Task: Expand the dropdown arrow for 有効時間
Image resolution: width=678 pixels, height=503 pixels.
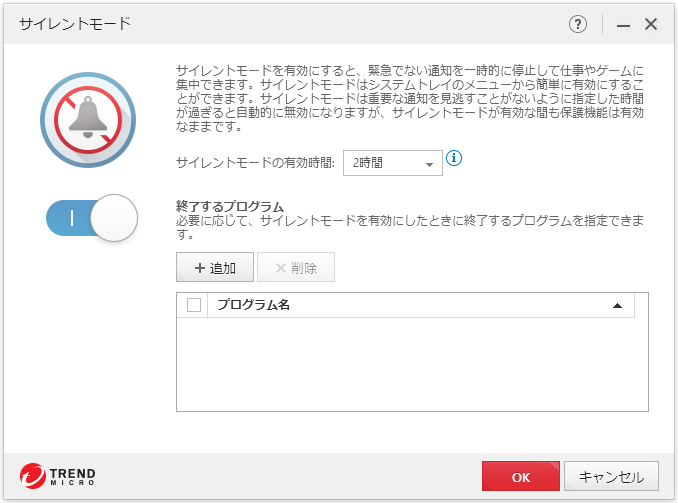Action: [429, 164]
